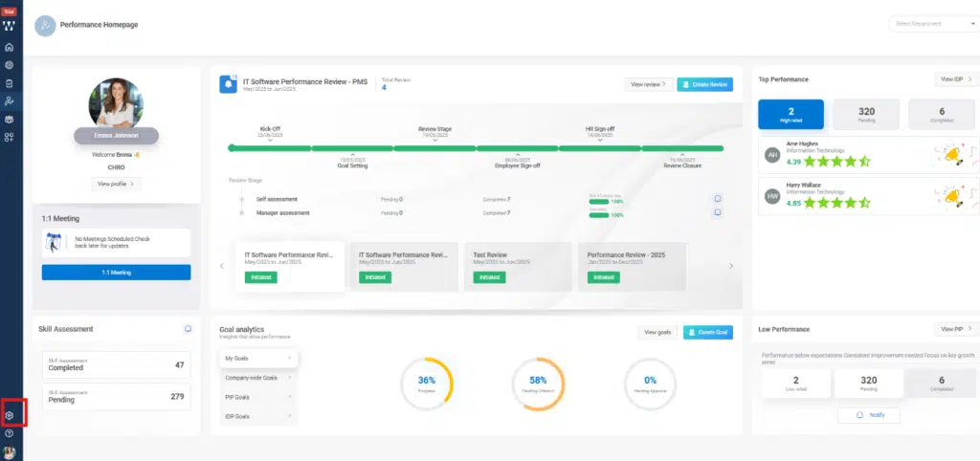
Task: Click the Notify button in Low Performance
Action: (x=869, y=415)
